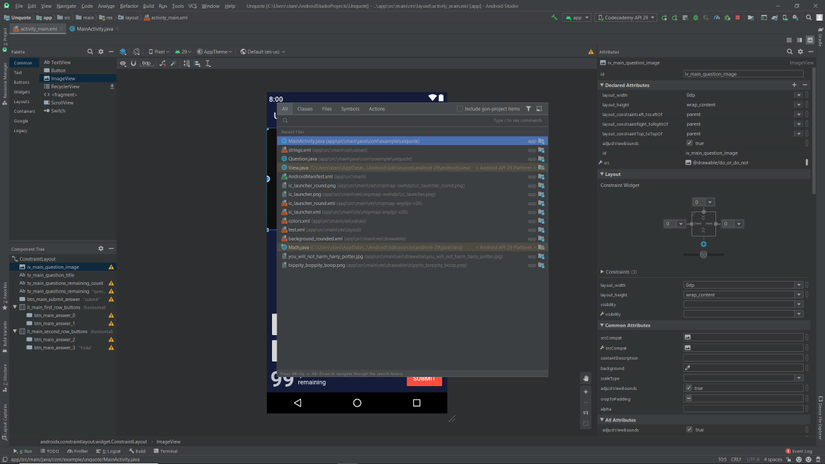Search in the Palette panel
The height and width of the screenshot is (464, 825).
90,52
